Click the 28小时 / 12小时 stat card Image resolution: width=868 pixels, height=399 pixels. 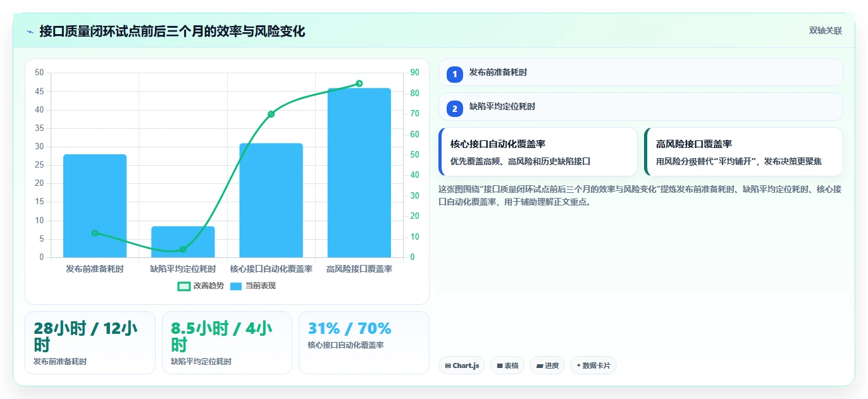pyautogui.click(x=90, y=343)
